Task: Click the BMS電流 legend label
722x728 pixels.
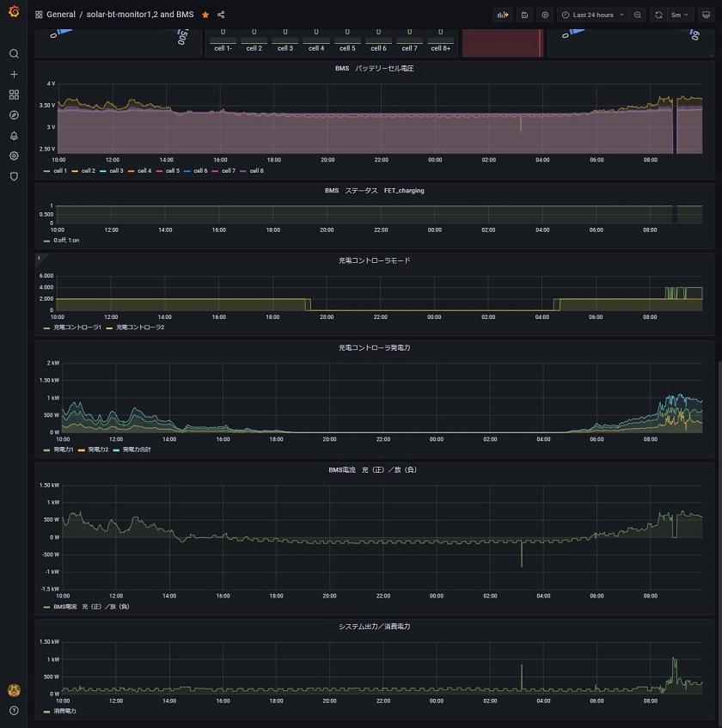Action: point(91,606)
